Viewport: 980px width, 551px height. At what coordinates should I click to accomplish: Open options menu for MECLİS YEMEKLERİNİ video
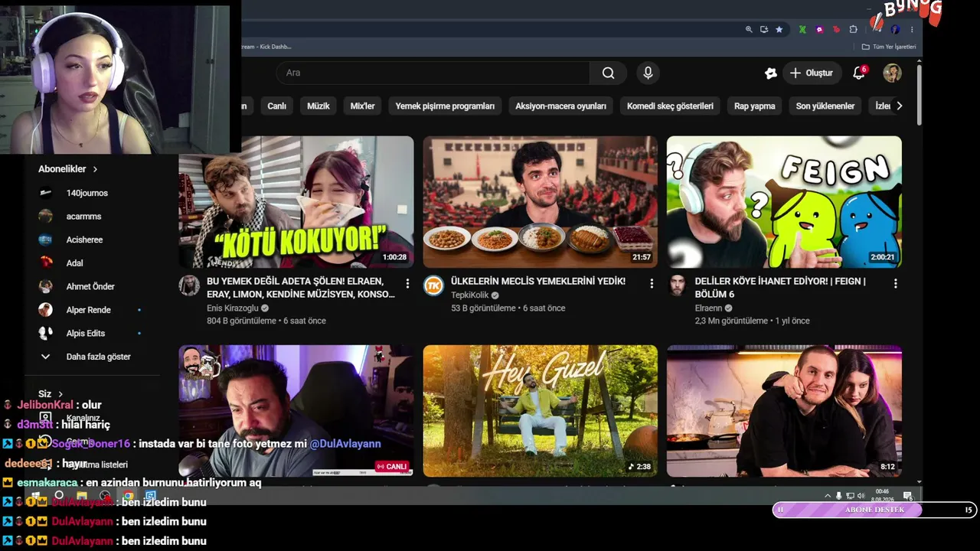[652, 284]
